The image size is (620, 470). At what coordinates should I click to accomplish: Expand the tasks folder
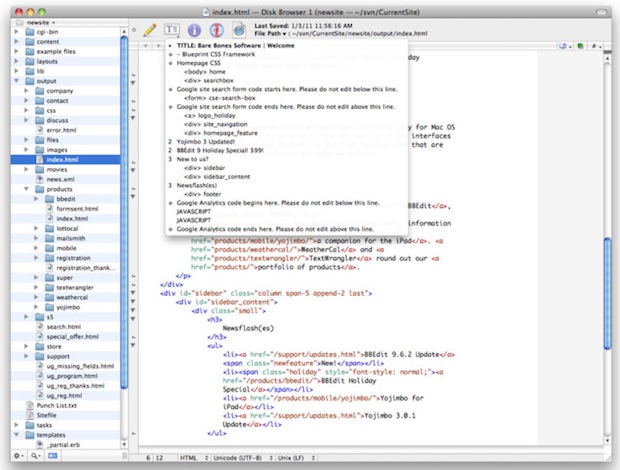(17, 425)
